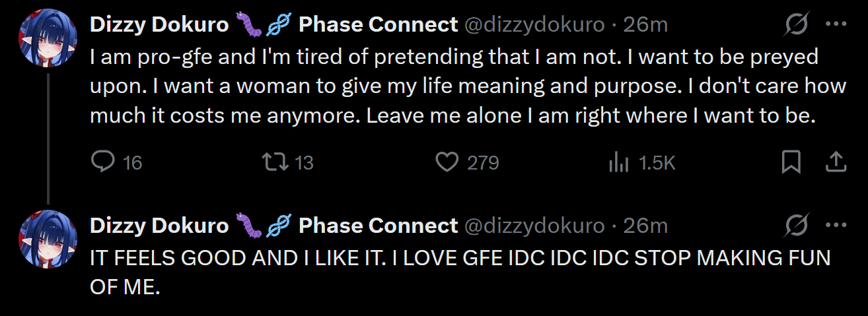Click Grok icon on the second tweet
The image size is (868, 316).
[x=798, y=226]
